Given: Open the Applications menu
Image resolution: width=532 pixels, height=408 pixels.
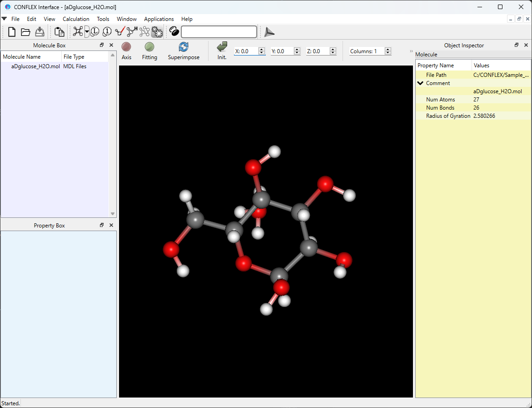Looking at the screenshot, I should click(159, 19).
